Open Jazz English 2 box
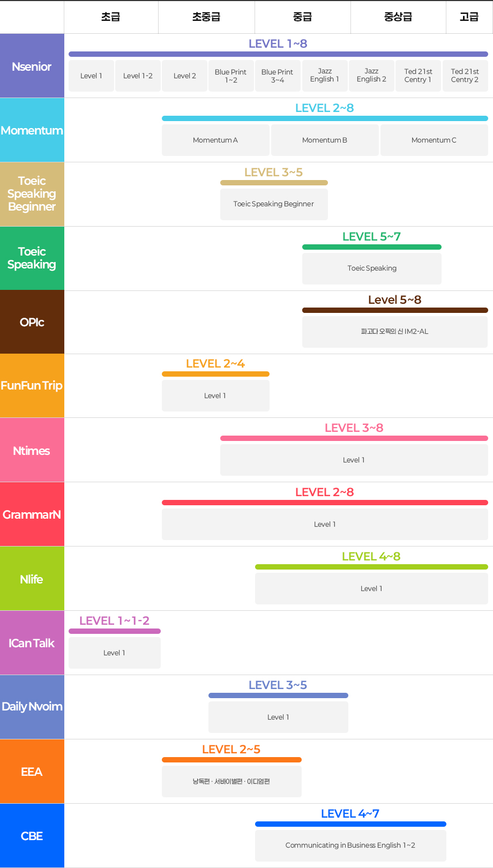 (x=371, y=76)
